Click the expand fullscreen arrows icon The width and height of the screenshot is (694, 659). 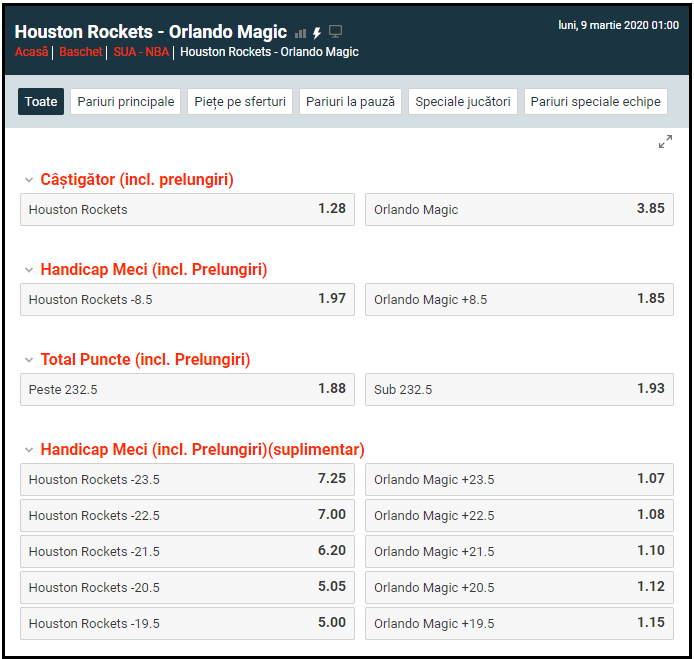point(665,142)
